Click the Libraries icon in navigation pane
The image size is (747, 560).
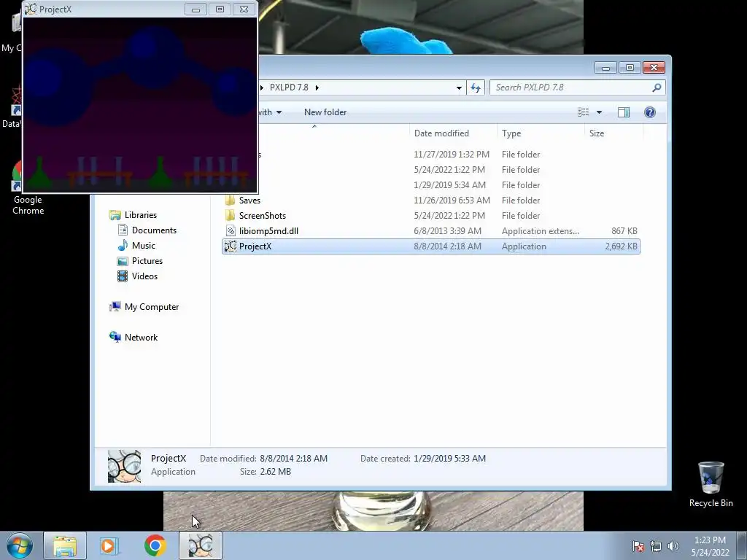115,215
